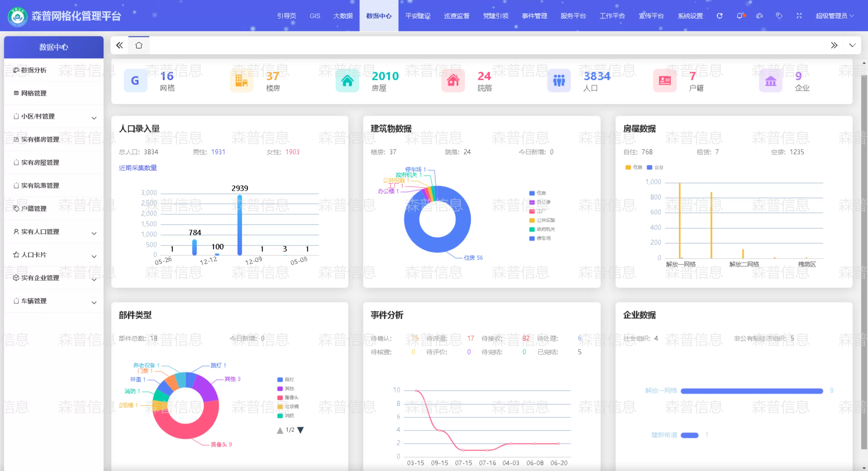Open GIS in top menu
The height and width of the screenshot is (471, 868).
coord(315,16)
